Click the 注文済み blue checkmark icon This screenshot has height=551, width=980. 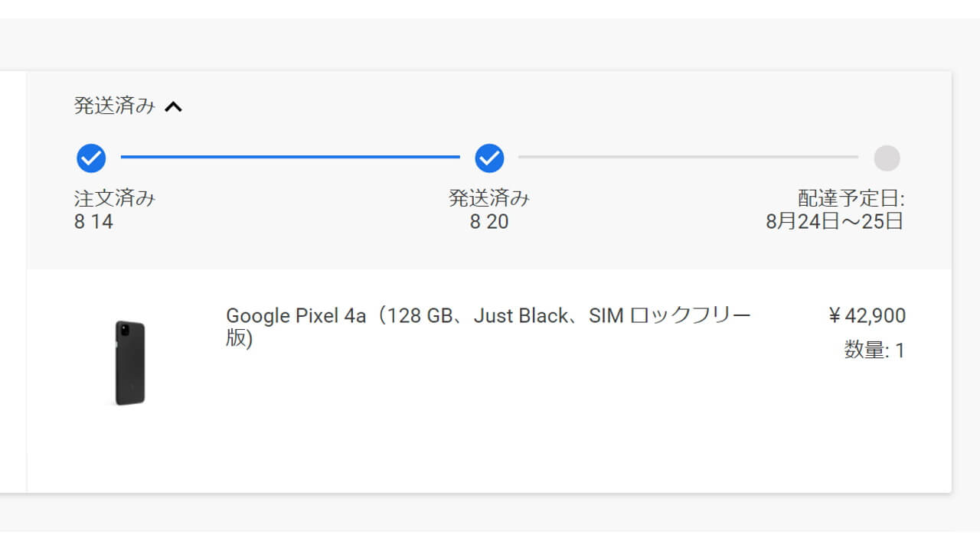pyautogui.click(x=91, y=158)
